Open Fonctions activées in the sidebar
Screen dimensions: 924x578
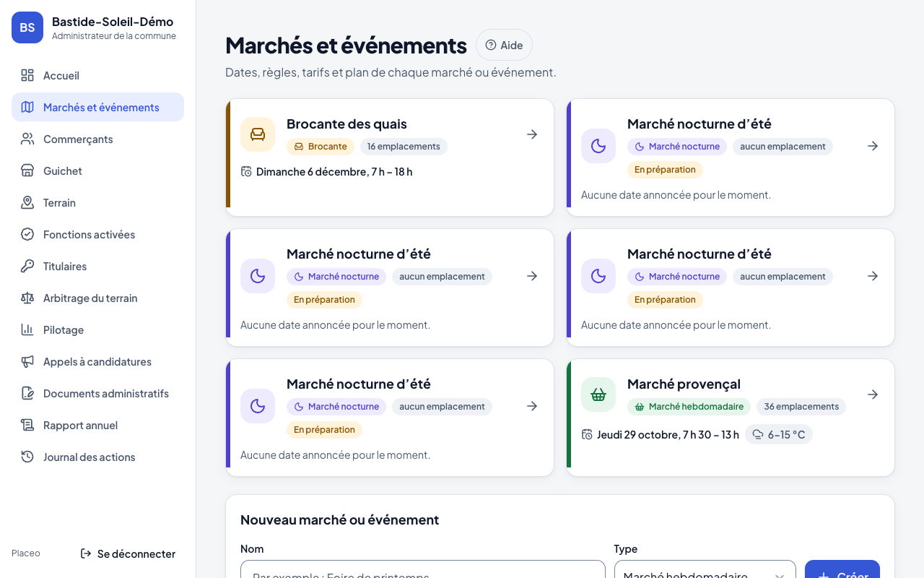click(97, 234)
